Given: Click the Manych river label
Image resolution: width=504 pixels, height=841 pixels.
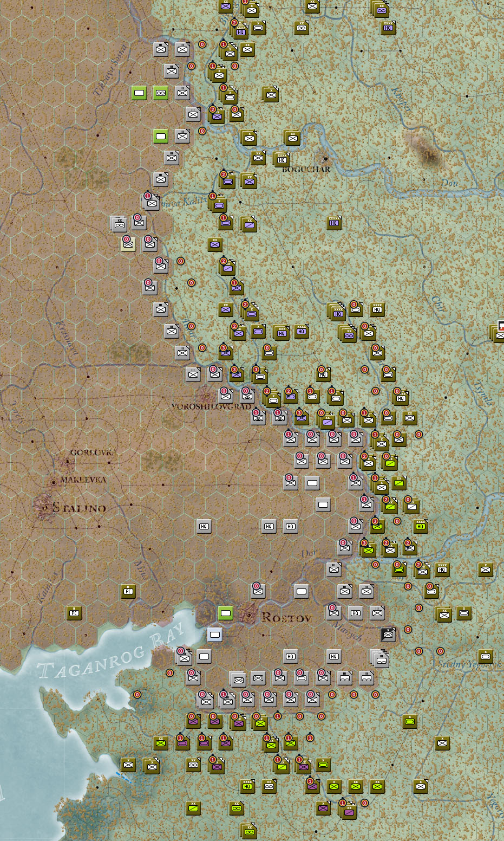Looking at the screenshot, I should (x=347, y=632).
